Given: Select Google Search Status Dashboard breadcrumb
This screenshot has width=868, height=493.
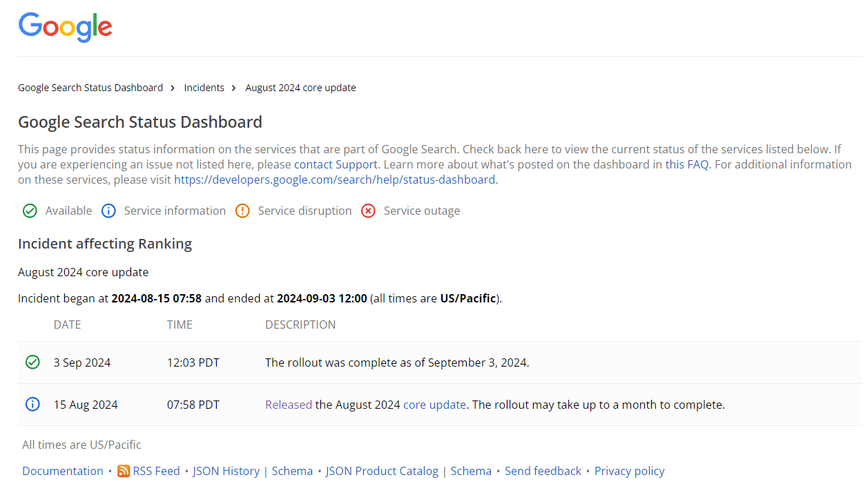Looking at the screenshot, I should pyautogui.click(x=90, y=88).
